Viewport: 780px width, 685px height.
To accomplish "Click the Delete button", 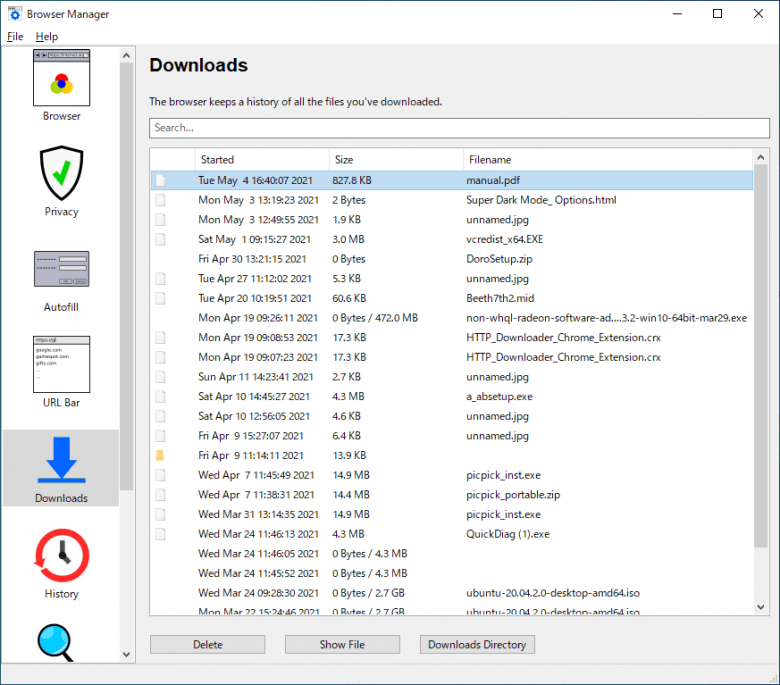I will pos(207,644).
